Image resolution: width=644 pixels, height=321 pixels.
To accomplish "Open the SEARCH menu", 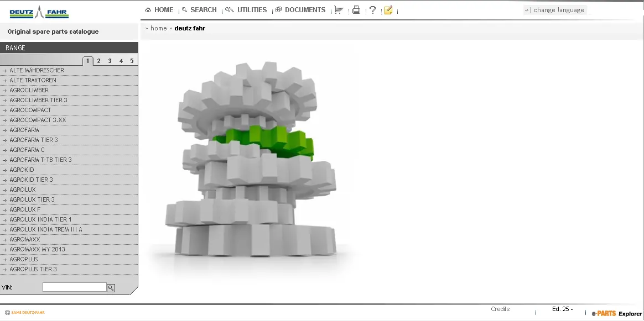I will coord(199,10).
